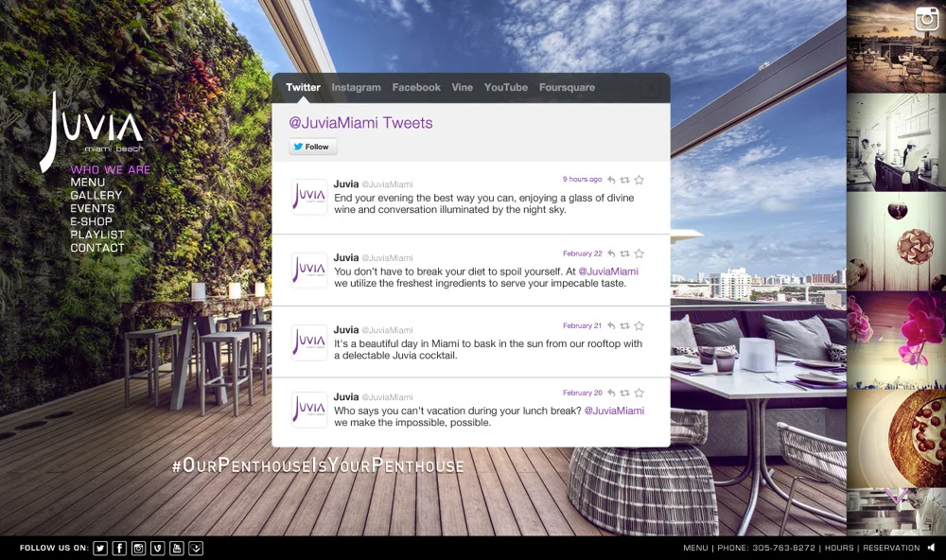Click Juvia avatar on the first tweet
946x560 pixels.
pyautogui.click(x=309, y=197)
